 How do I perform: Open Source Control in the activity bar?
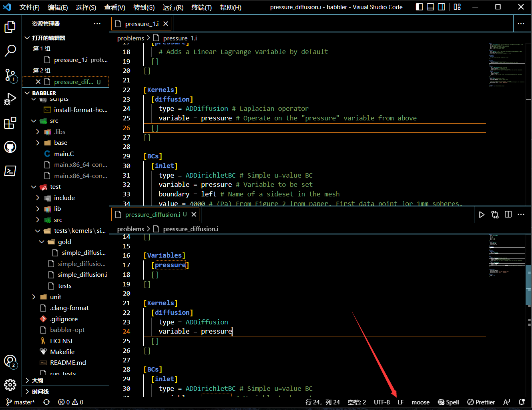click(10, 76)
